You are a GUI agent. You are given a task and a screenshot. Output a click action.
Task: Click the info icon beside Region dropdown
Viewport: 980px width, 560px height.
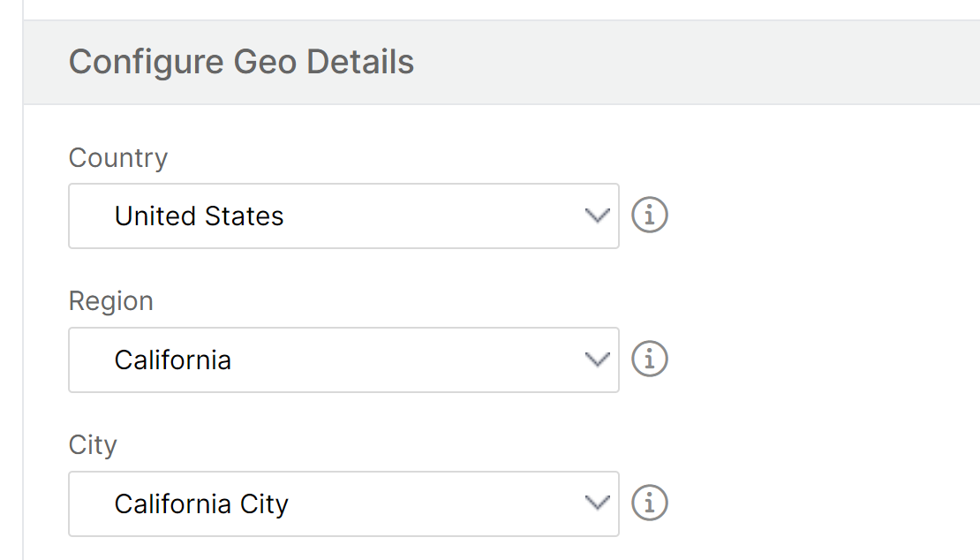tap(650, 359)
